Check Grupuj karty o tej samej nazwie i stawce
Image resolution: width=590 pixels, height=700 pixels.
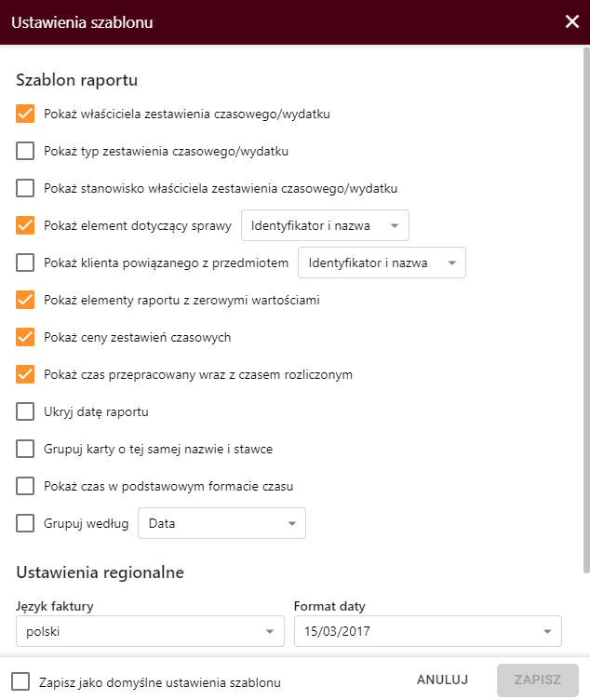coord(25,449)
